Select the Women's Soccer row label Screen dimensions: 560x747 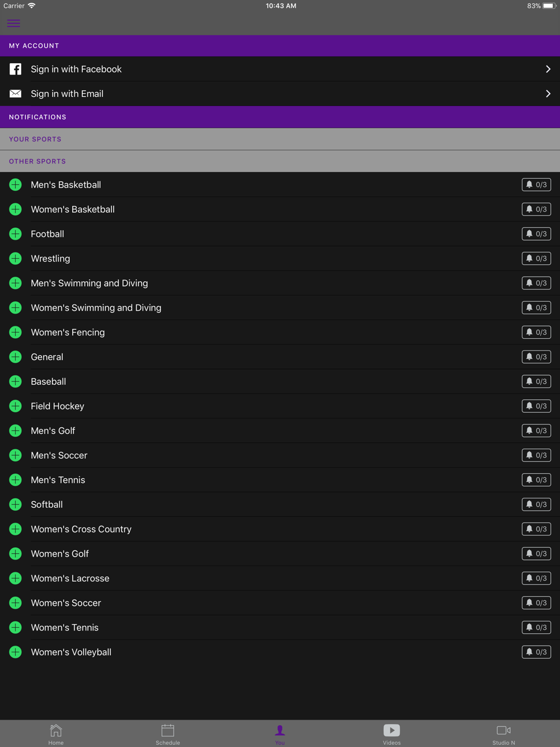point(66,603)
